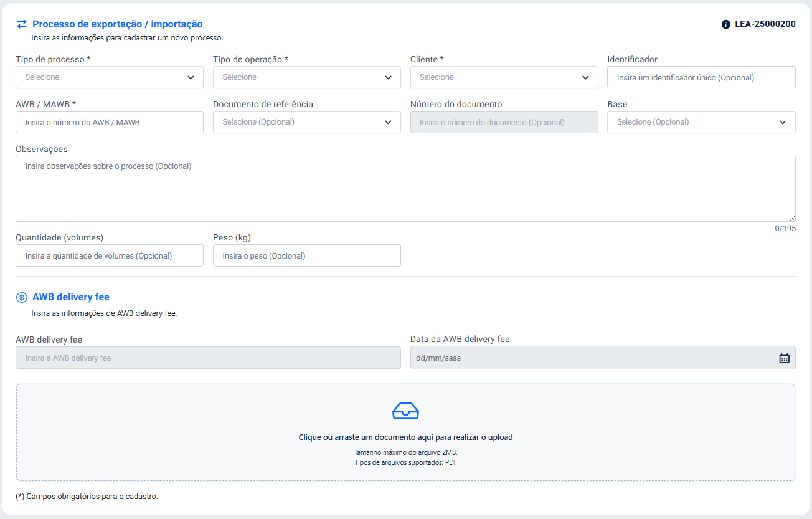The image size is (812, 519).
Task: Click the AWB delivery fee section heading
Action: 71,297
